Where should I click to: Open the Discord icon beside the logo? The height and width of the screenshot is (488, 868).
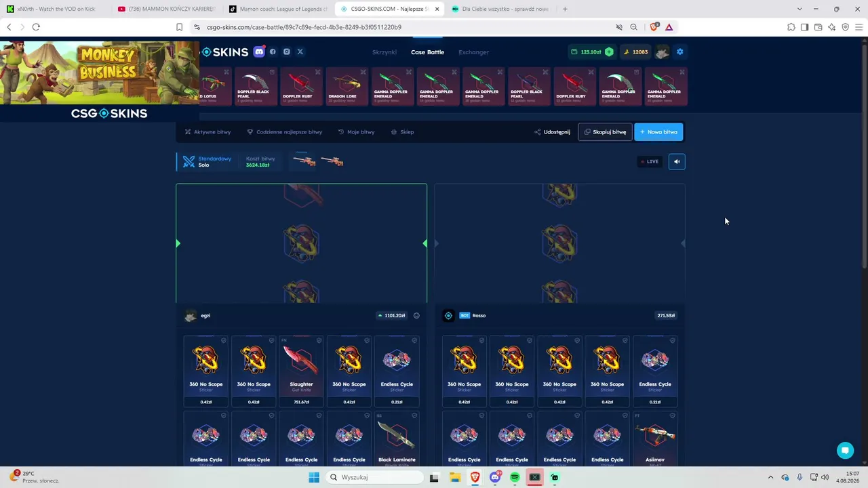click(258, 52)
